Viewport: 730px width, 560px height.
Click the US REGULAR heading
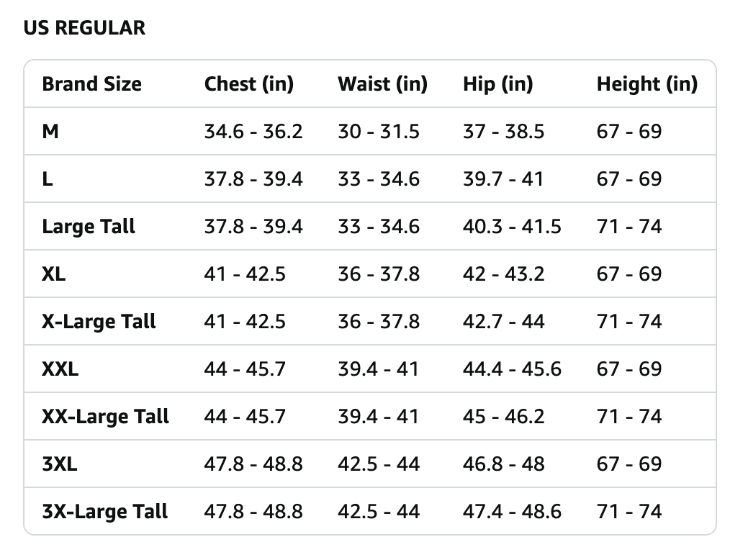(x=84, y=28)
